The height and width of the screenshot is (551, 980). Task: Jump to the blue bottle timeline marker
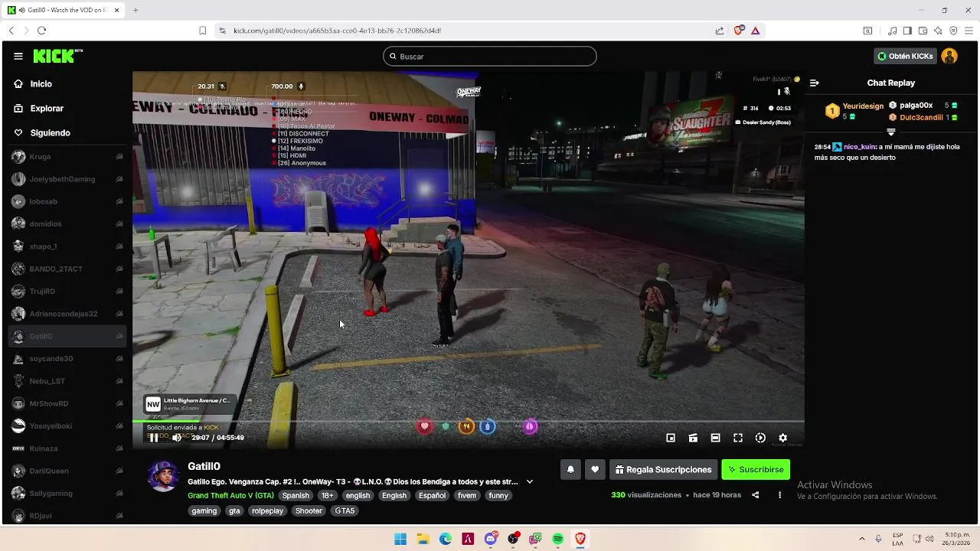(x=488, y=427)
